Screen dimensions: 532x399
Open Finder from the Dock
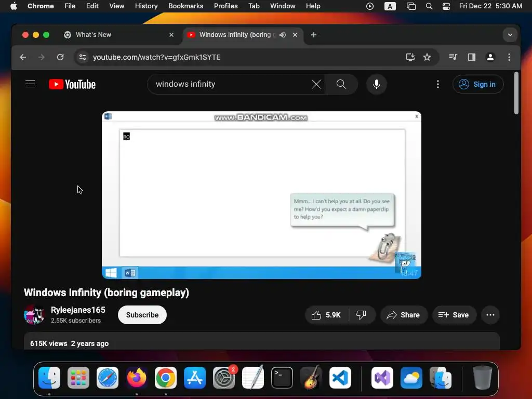click(49, 378)
